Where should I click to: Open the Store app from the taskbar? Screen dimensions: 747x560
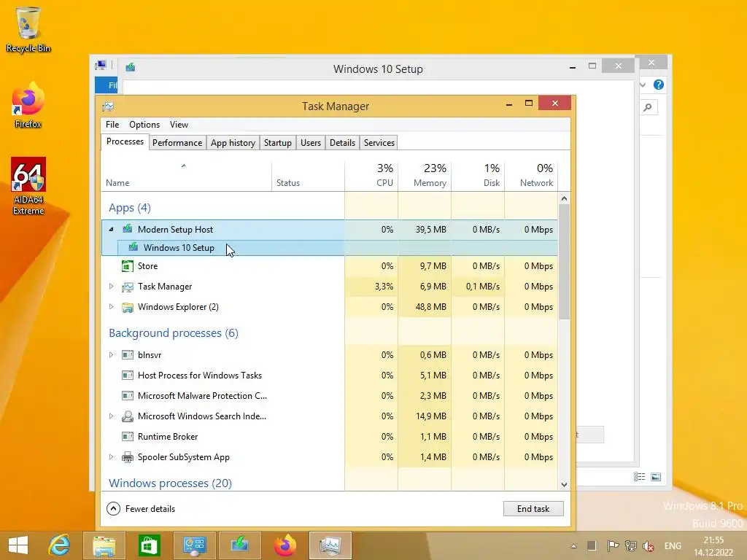[x=150, y=545]
